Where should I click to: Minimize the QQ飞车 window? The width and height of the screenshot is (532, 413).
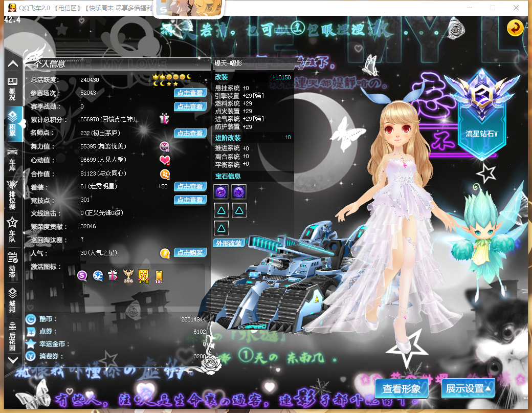[470, 8]
